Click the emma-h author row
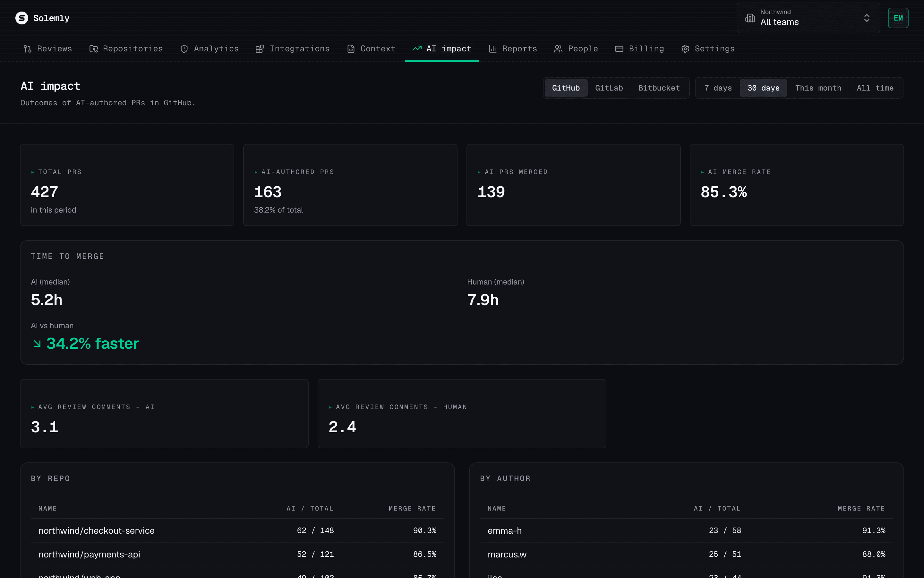This screenshot has height=578, width=924. click(686, 530)
